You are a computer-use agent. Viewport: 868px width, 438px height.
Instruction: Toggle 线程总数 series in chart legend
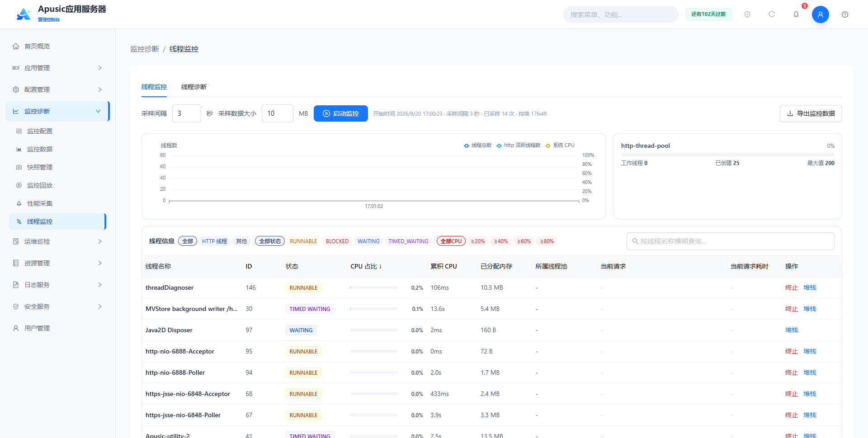pyautogui.click(x=477, y=146)
